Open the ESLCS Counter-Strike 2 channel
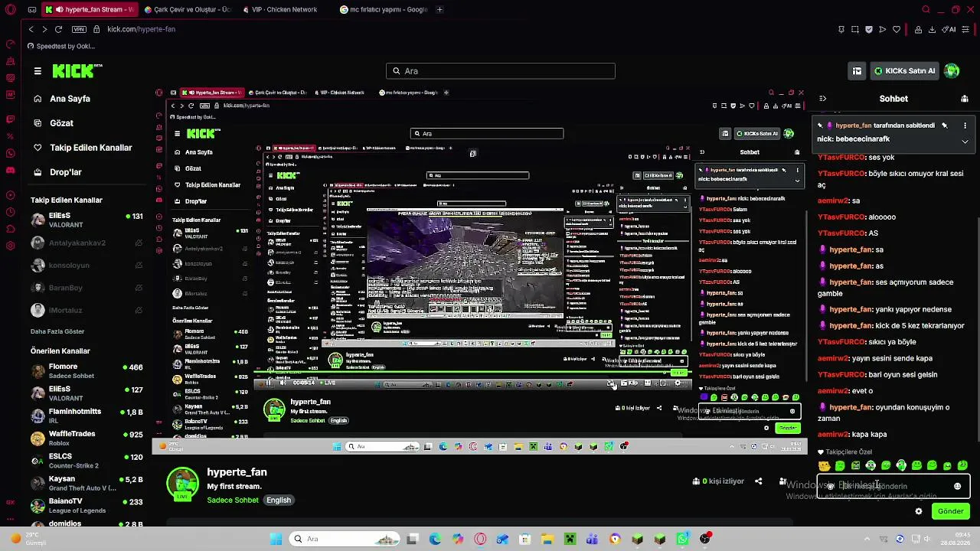This screenshot has height=551, width=980. click(x=87, y=461)
